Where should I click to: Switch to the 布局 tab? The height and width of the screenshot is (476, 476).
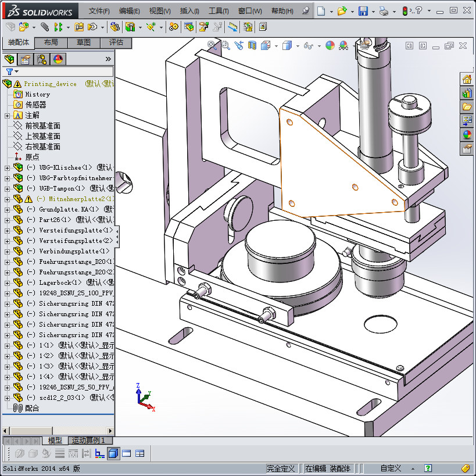(x=51, y=42)
